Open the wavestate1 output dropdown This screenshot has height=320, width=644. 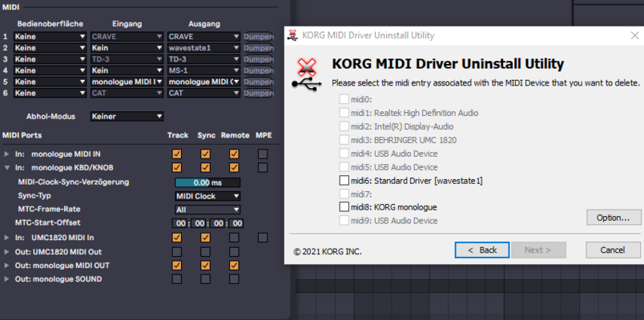coord(203,48)
